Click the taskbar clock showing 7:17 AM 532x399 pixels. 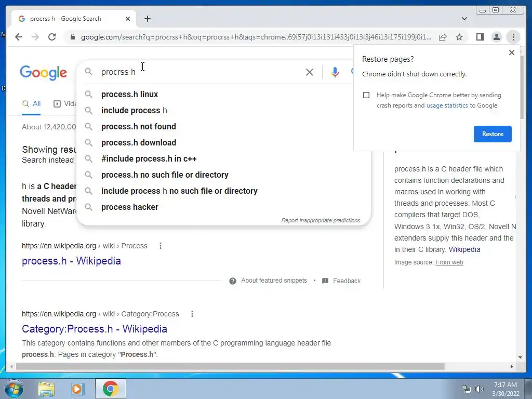click(x=506, y=389)
